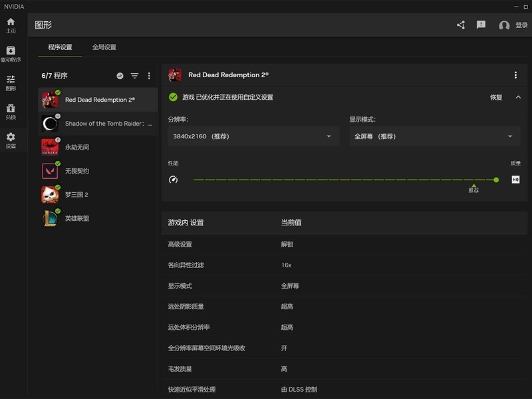Select 梦三国 2 in the program list

pos(98,195)
